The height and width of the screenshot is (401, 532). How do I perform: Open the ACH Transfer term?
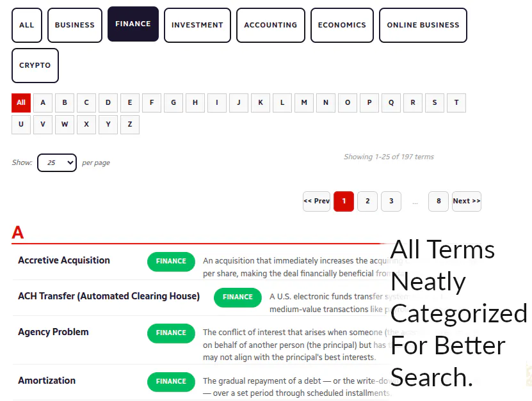pos(109,296)
